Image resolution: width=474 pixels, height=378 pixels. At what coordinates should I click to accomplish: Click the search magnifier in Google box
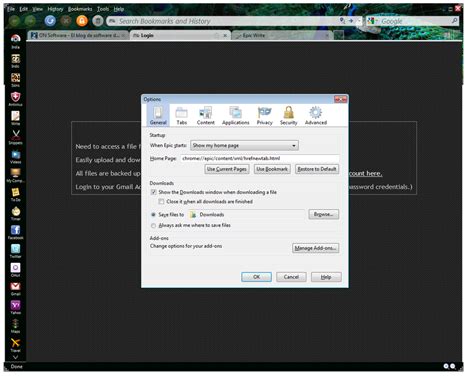(454, 21)
